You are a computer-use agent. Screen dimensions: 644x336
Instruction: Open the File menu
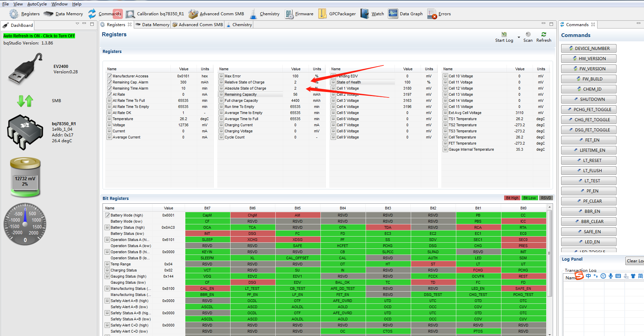pyautogui.click(x=5, y=4)
